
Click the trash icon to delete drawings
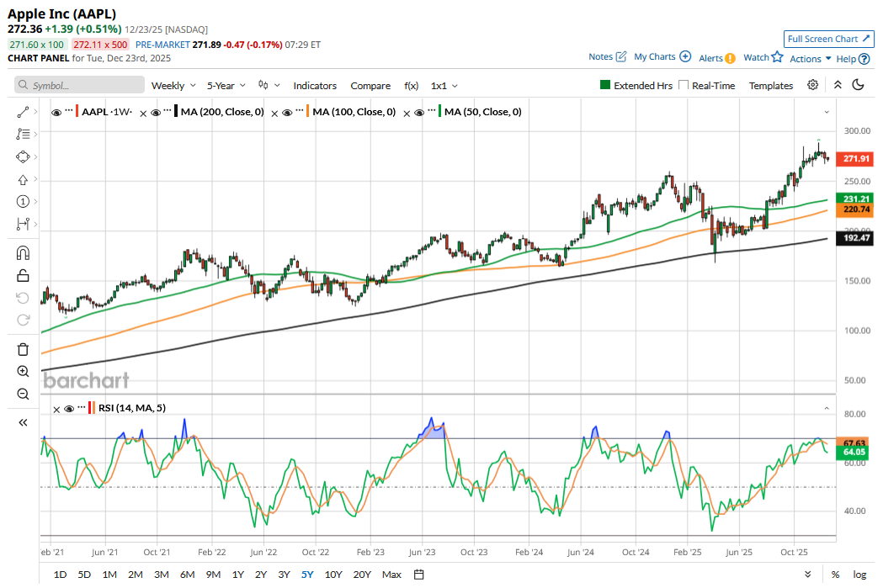click(23, 349)
